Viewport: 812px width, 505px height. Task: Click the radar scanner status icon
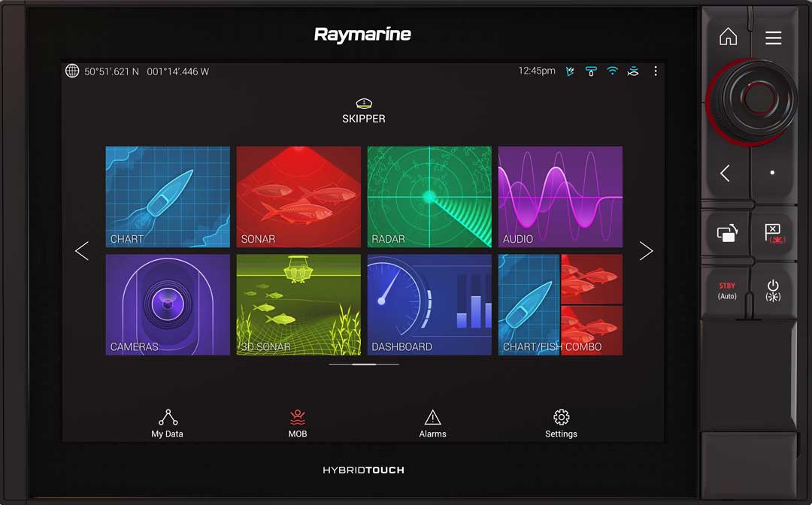(591, 71)
